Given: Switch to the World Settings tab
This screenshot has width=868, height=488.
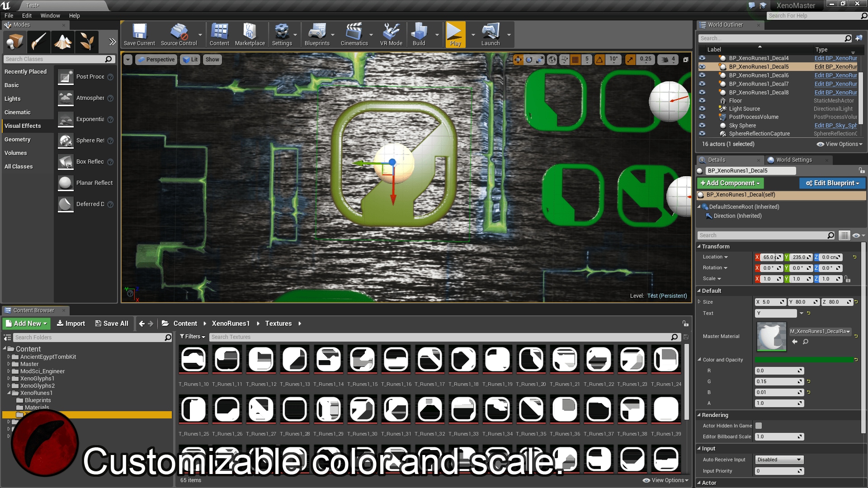Looking at the screenshot, I should pos(793,160).
